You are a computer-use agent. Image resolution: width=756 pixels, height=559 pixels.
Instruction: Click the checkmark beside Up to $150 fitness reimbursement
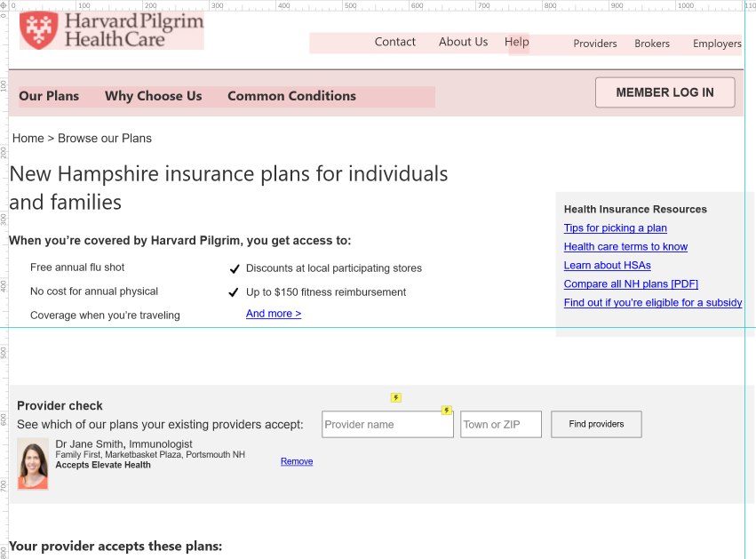[x=234, y=292]
